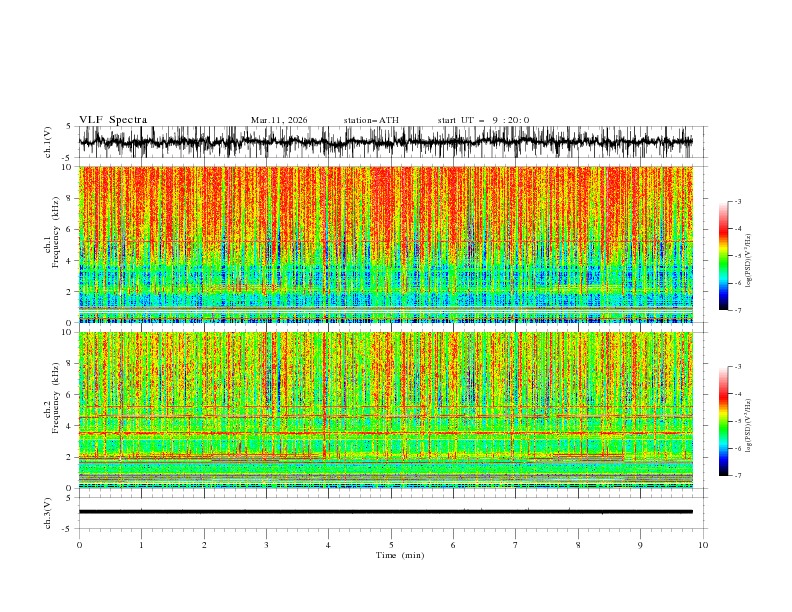Click the "8" kHz tick on ch.2 frequency axis
The height and width of the screenshot is (612, 792).
coord(69,364)
